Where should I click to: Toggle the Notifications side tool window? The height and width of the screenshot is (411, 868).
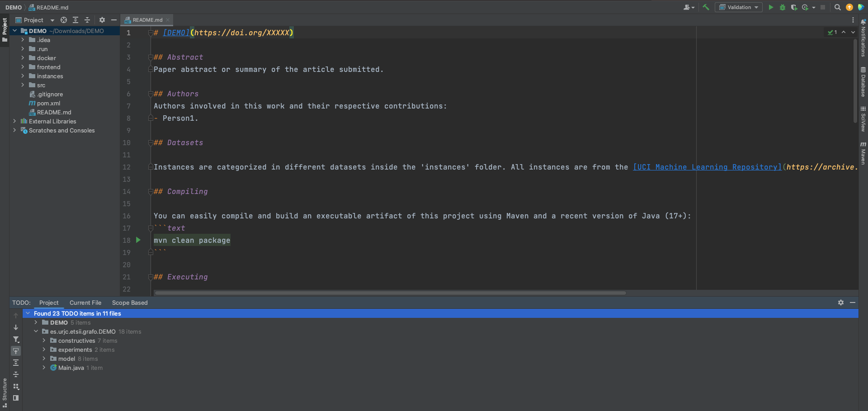(x=863, y=38)
